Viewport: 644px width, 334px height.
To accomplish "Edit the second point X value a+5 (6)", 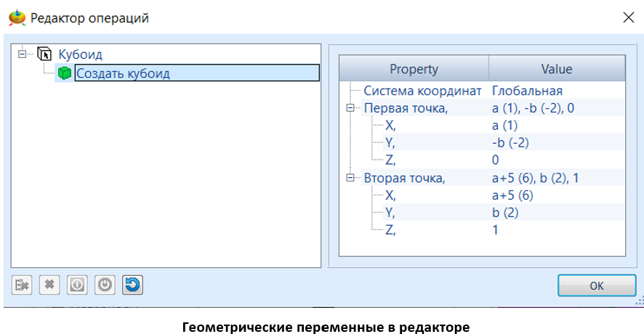I will click(x=512, y=195).
